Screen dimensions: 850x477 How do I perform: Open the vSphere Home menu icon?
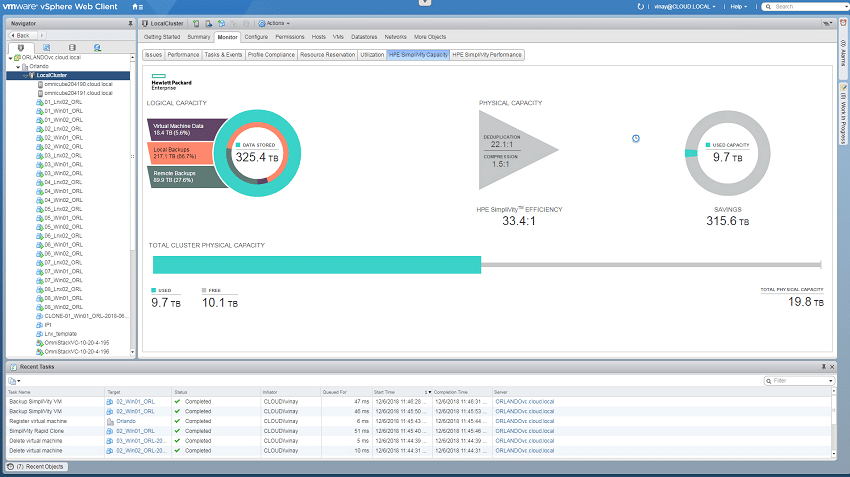point(137,7)
